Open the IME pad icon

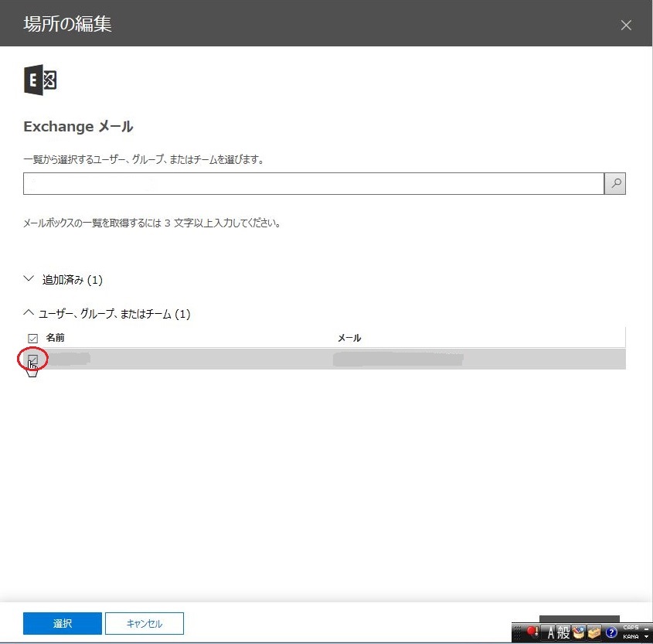579,632
